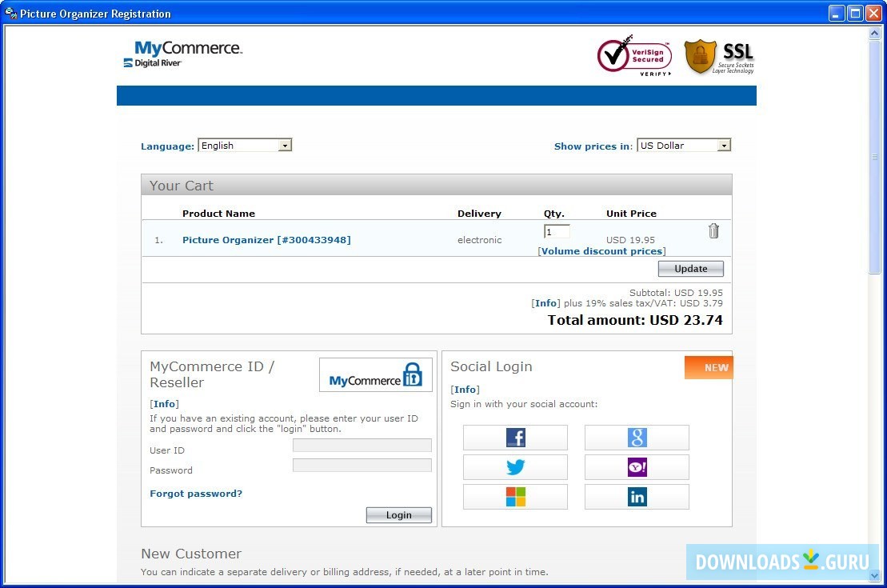This screenshot has width=887, height=588.
Task: Click the VeriSign Secured verify badge
Action: coord(635,56)
